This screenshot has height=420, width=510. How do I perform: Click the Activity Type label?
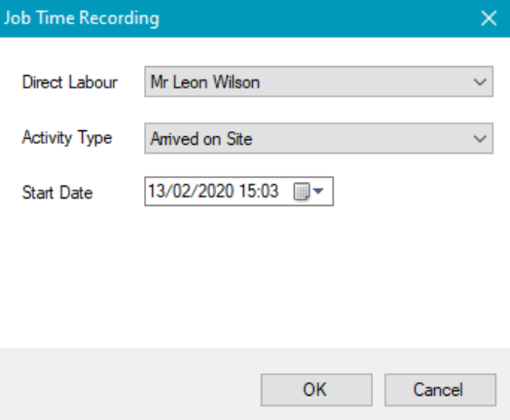[67, 138]
